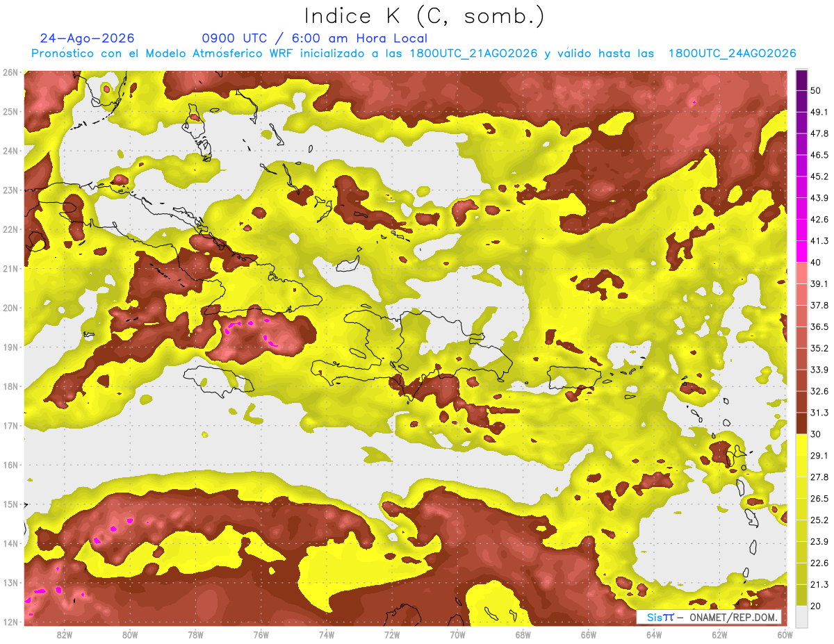Click the color bar value "39.1"
Screen dimensions: 834x644
(819, 283)
